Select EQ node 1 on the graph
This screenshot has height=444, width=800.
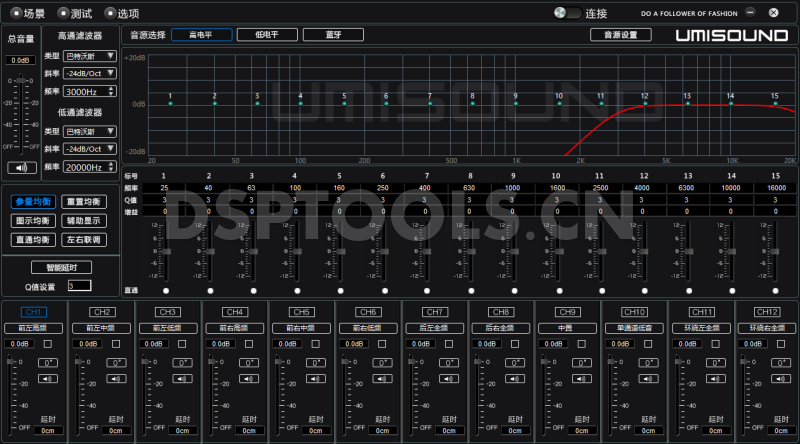(x=170, y=104)
